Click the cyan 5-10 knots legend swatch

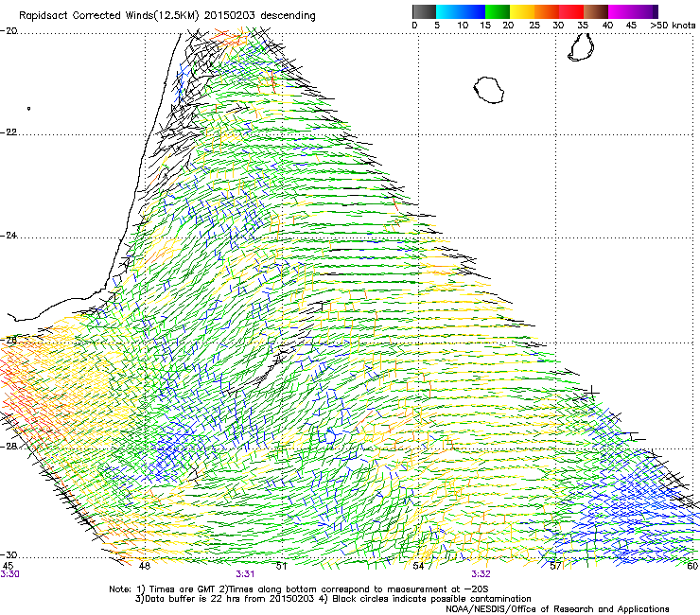[447, 11]
